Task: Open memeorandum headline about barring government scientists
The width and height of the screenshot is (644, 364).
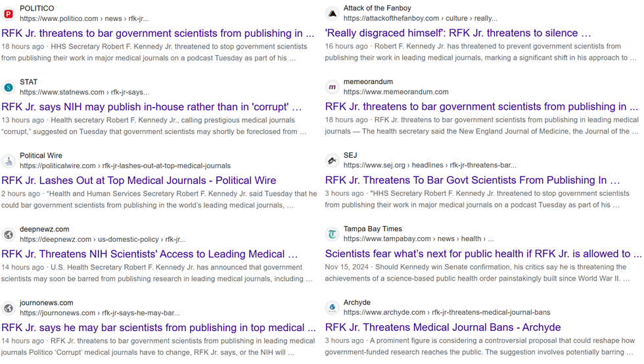Action: point(482,106)
